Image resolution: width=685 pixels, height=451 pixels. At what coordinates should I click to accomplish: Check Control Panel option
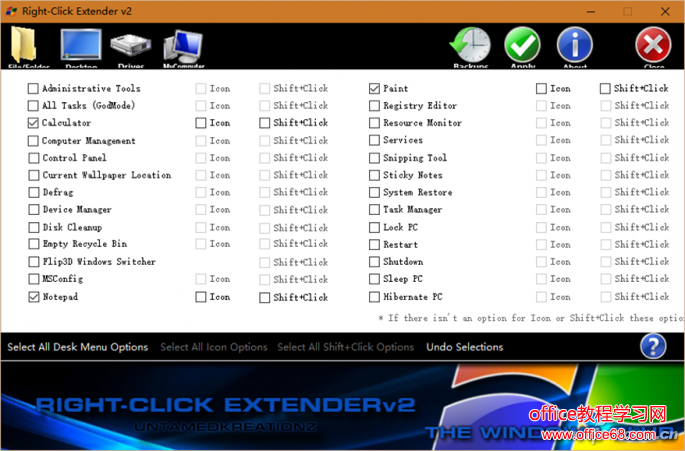pos(34,158)
